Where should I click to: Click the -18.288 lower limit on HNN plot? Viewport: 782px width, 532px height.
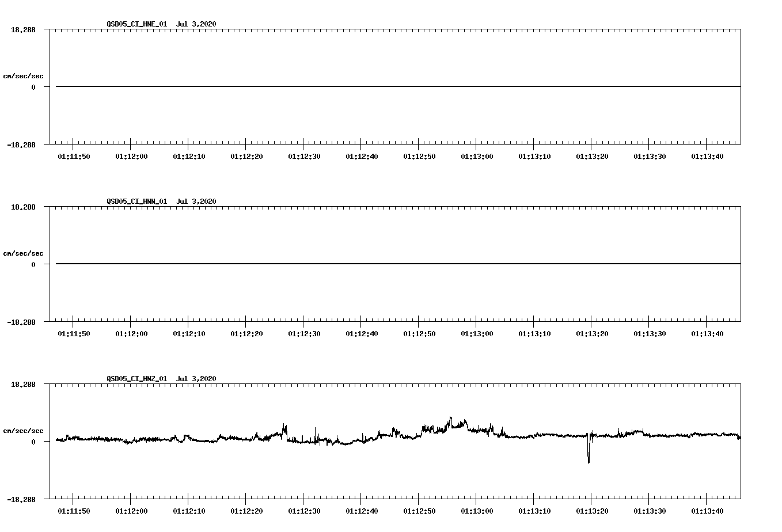click(21, 322)
